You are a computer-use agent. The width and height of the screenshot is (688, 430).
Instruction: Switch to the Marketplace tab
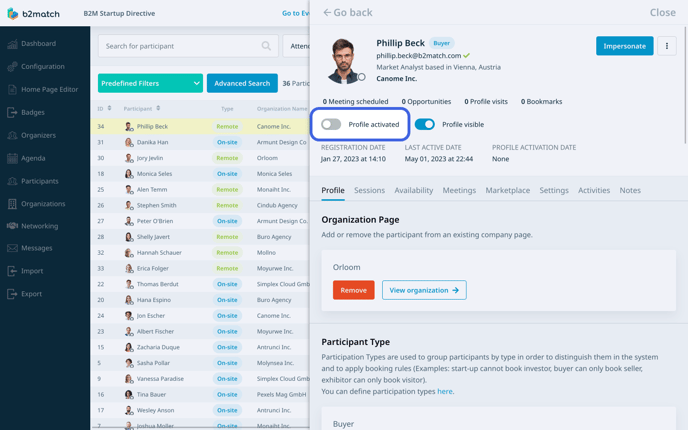[507, 190]
